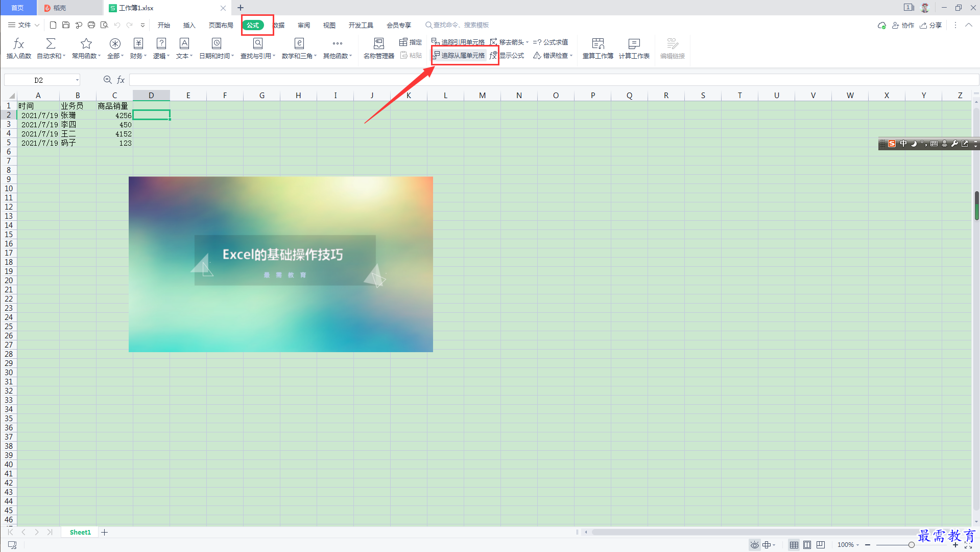Toggle 显示公式 option
Screen dimensions: 980x552
click(x=507, y=56)
